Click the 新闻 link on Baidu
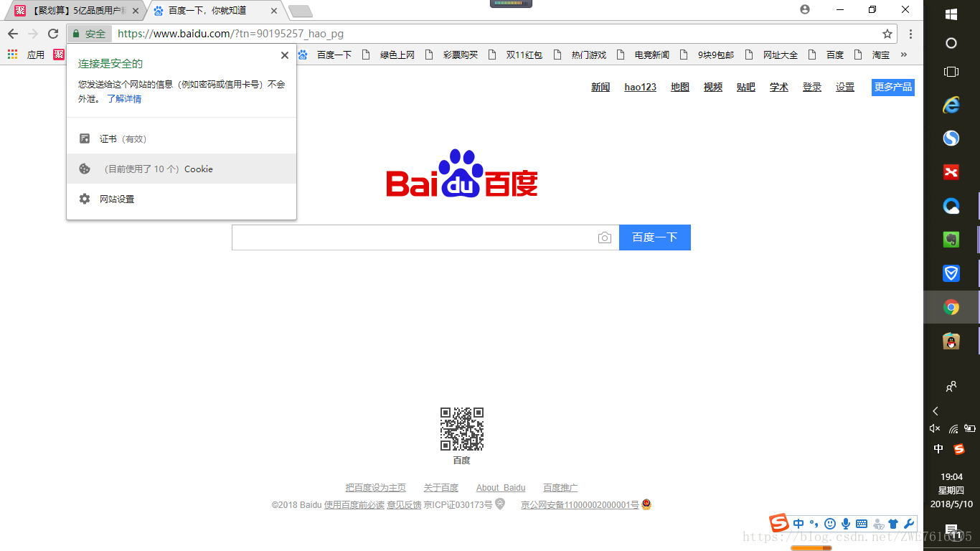 point(600,87)
